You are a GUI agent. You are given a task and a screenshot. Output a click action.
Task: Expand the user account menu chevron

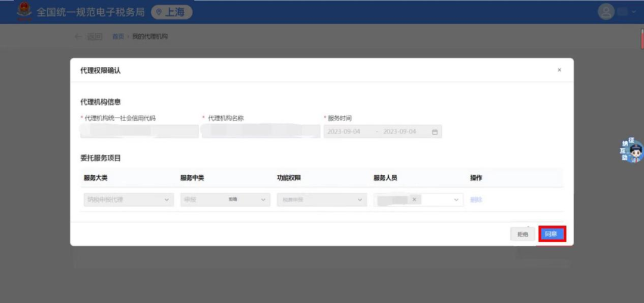click(x=634, y=12)
